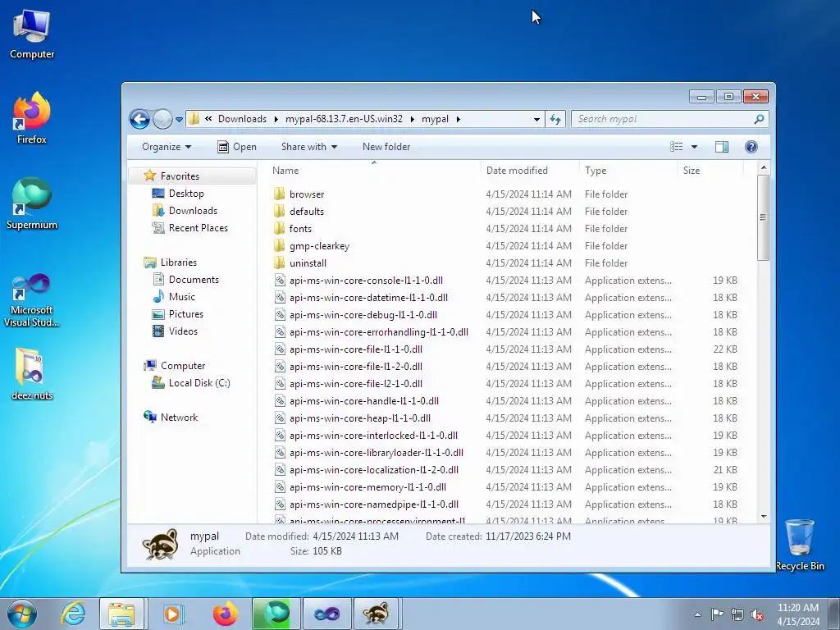
Task: Click the Explorer Back arrow button
Action: point(139,119)
